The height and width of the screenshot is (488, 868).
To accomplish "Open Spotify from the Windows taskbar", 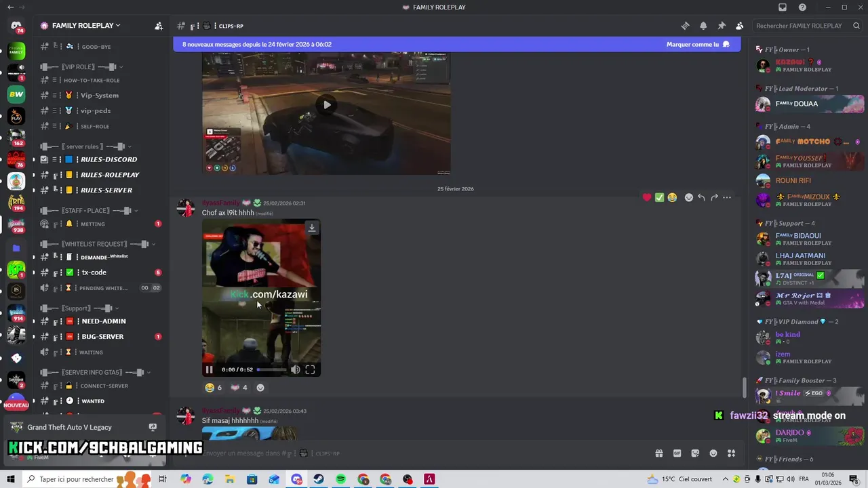I will (x=340, y=479).
